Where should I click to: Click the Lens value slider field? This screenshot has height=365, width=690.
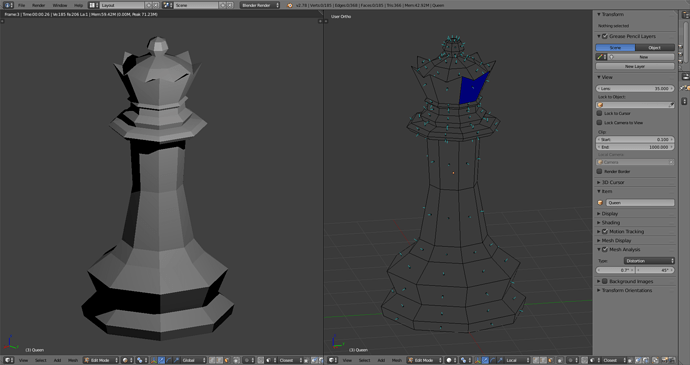tap(635, 88)
